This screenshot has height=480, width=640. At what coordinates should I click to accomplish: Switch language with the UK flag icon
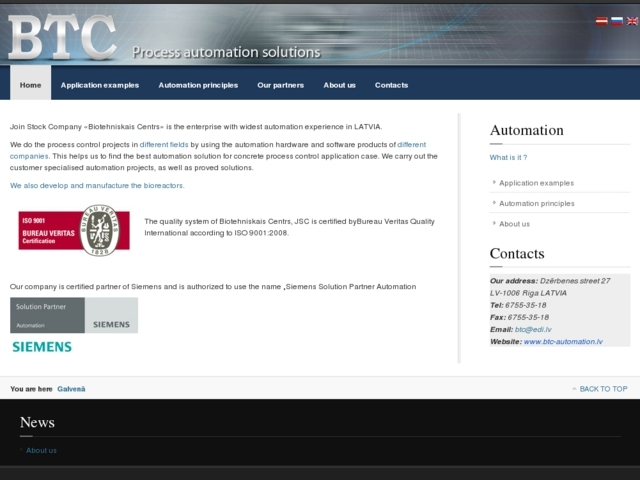coord(632,21)
